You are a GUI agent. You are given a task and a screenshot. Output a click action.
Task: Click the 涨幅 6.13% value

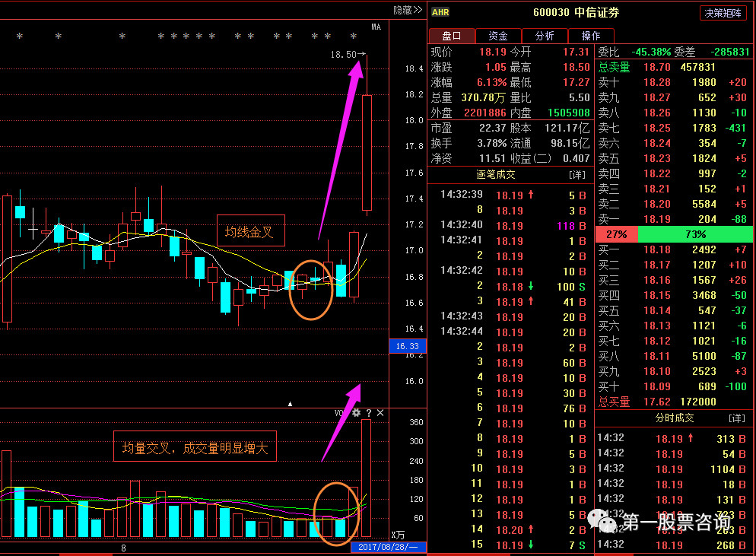click(491, 82)
